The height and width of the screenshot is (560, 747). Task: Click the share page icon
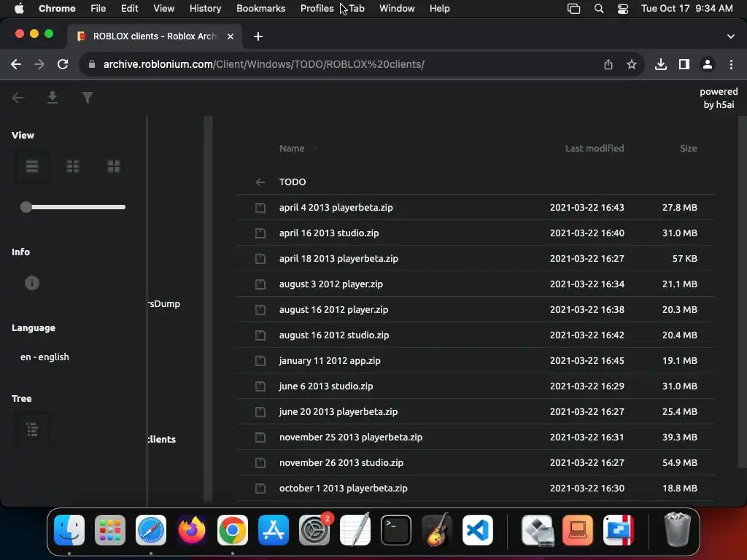[608, 64]
